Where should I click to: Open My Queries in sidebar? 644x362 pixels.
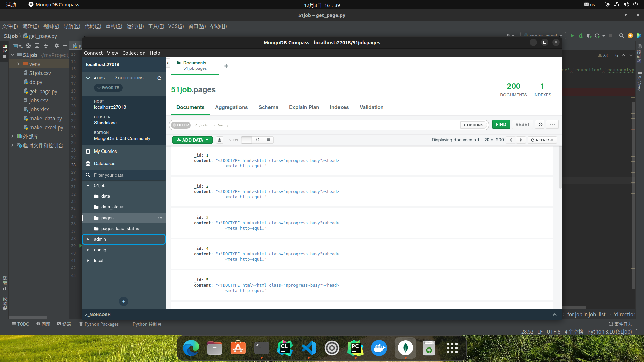124,152
